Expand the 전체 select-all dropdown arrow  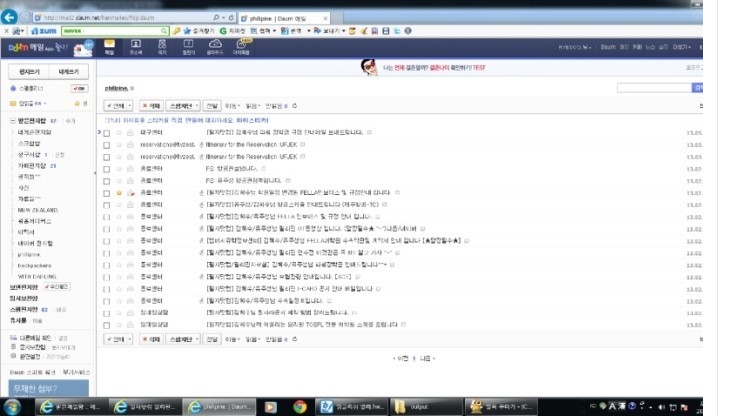[128, 105]
